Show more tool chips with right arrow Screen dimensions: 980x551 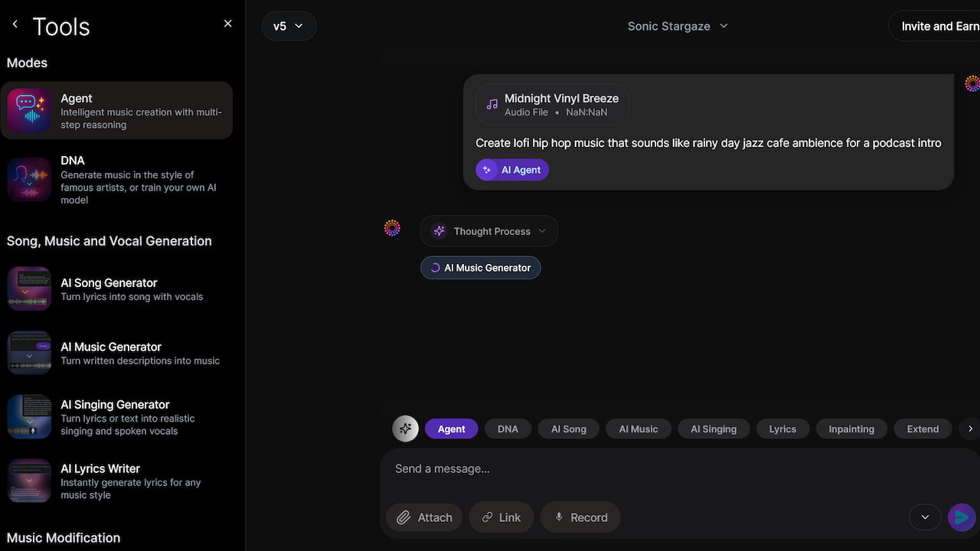tap(970, 429)
